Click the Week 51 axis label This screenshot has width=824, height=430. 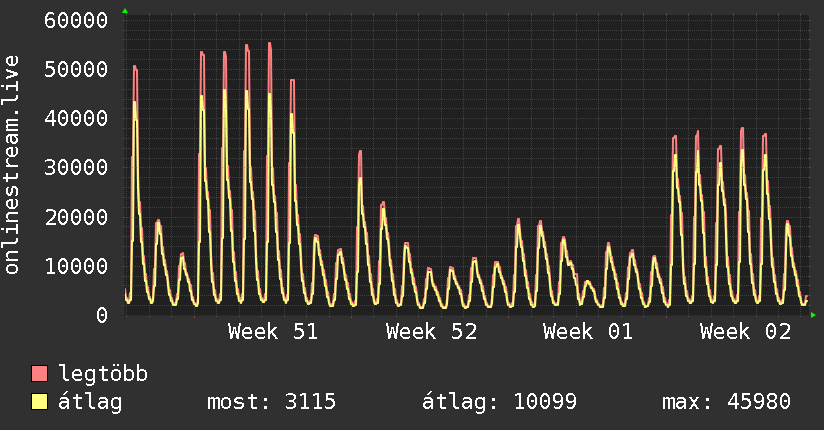point(273,332)
